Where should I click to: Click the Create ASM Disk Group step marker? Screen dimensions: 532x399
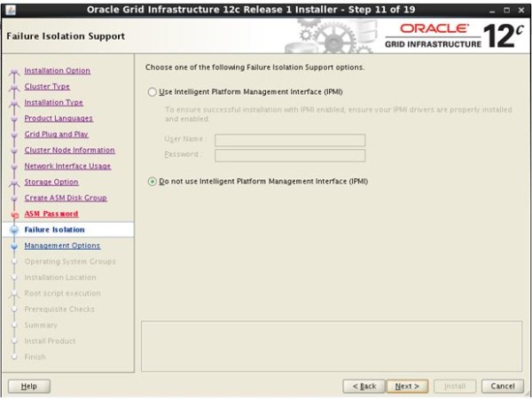(14, 199)
